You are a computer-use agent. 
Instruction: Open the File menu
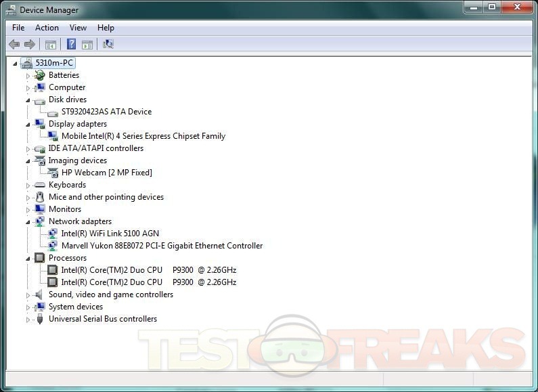18,28
